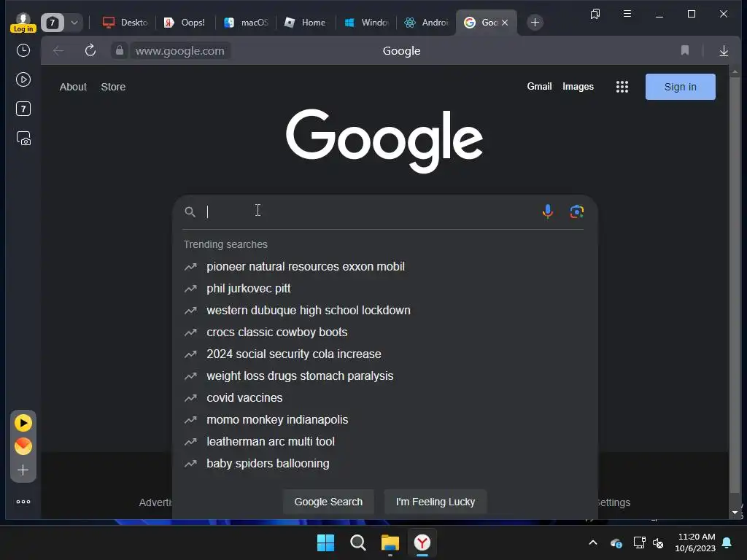The height and width of the screenshot is (560, 747).
Task: Select 'covid vaccines' trending search
Action: point(384,398)
